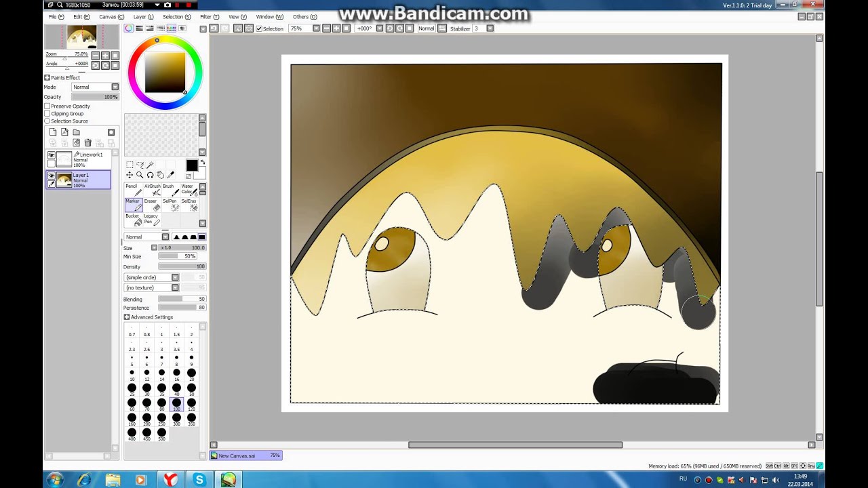Open the Layer menu
The width and height of the screenshot is (868, 488).
tap(143, 17)
